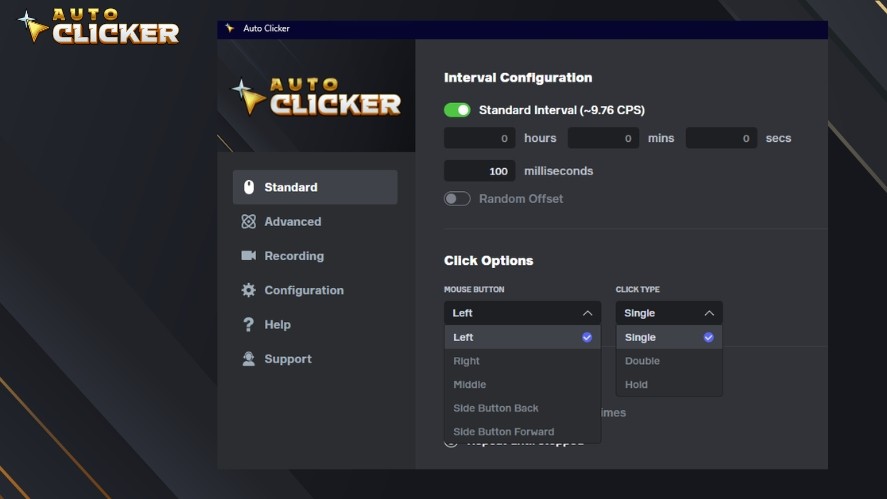Focus the mins input field
This screenshot has width=887, height=499.
pos(603,138)
